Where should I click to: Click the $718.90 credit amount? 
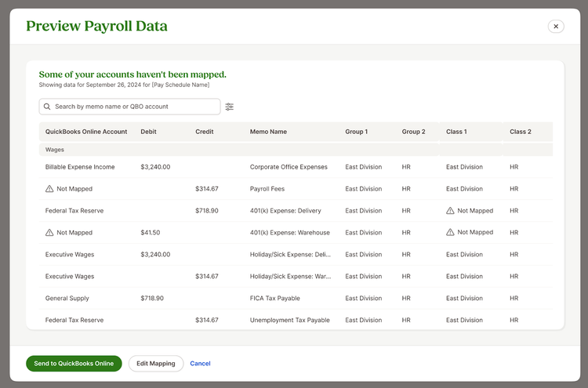click(207, 211)
